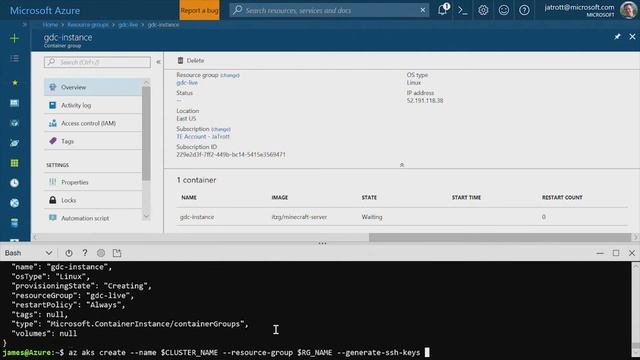
Task: Click Report a bug button
Action: click(x=199, y=10)
